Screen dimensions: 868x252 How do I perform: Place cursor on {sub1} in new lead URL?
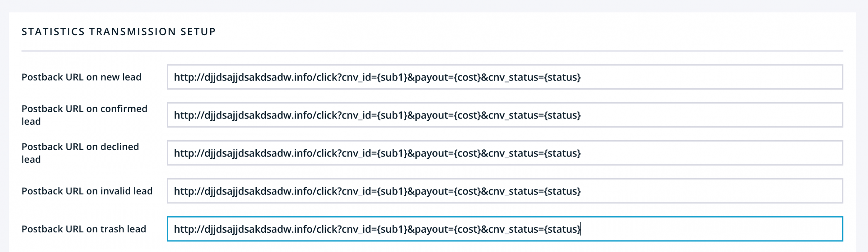coord(392,77)
